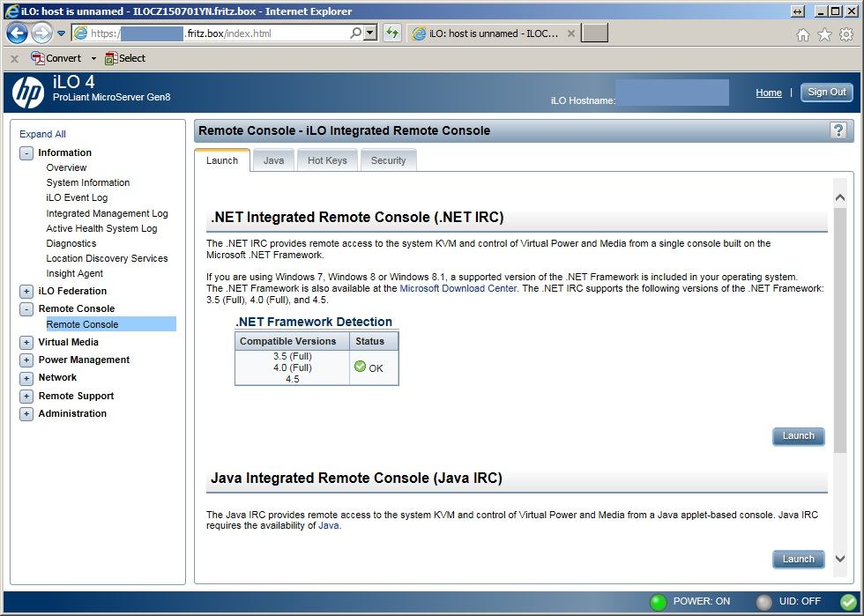Click the title bar double-arrow icon

pos(797,11)
